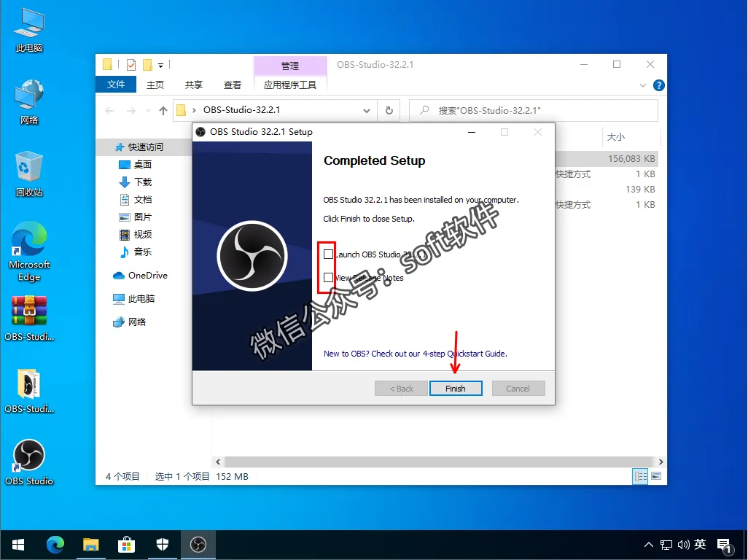The image size is (748, 560).
Task: Click the horizontal scrollbar right arrow
Action: pyautogui.click(x=661, y=462)
